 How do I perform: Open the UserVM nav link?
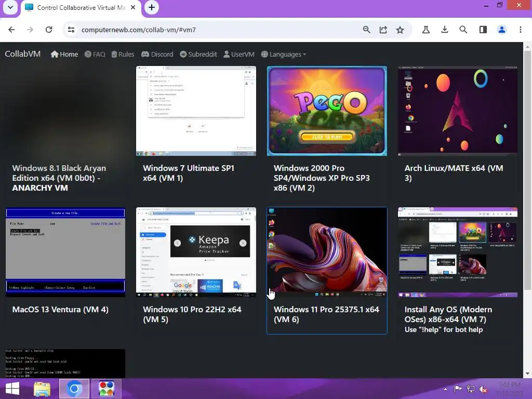click(x=239, y=54)
